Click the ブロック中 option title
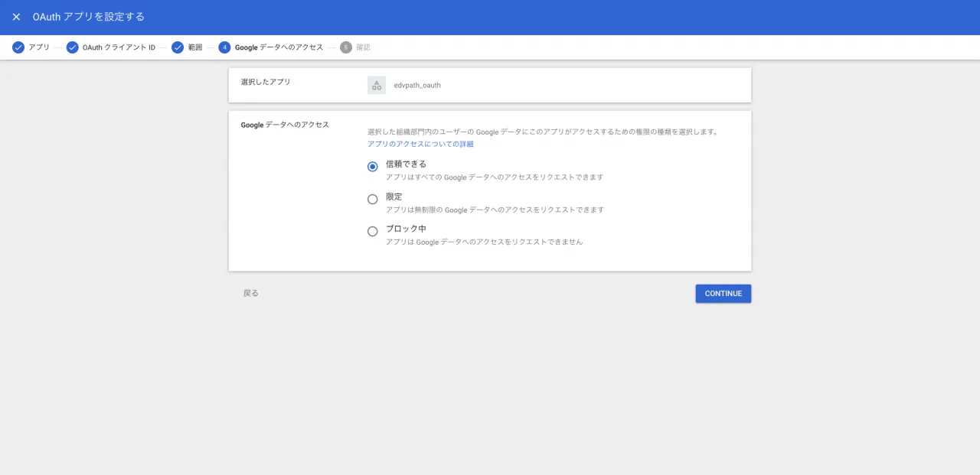This screenshot has height=475, width=980. [406, 229]
